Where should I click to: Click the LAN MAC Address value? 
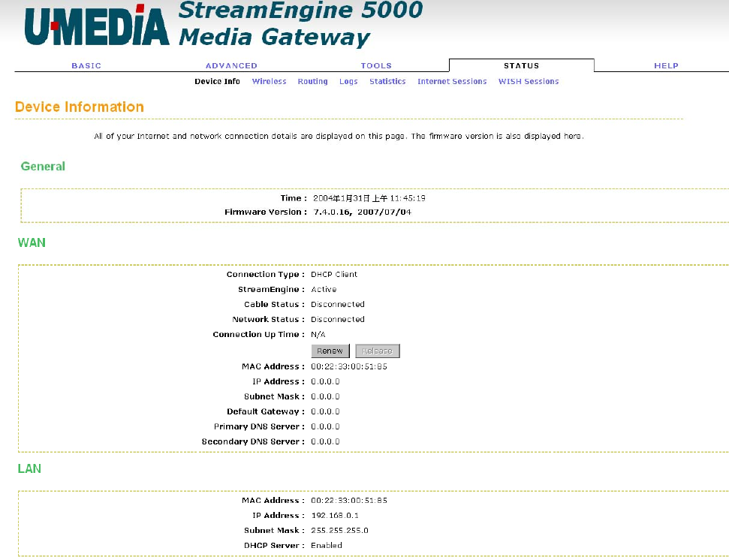click(x=349, y=501)
